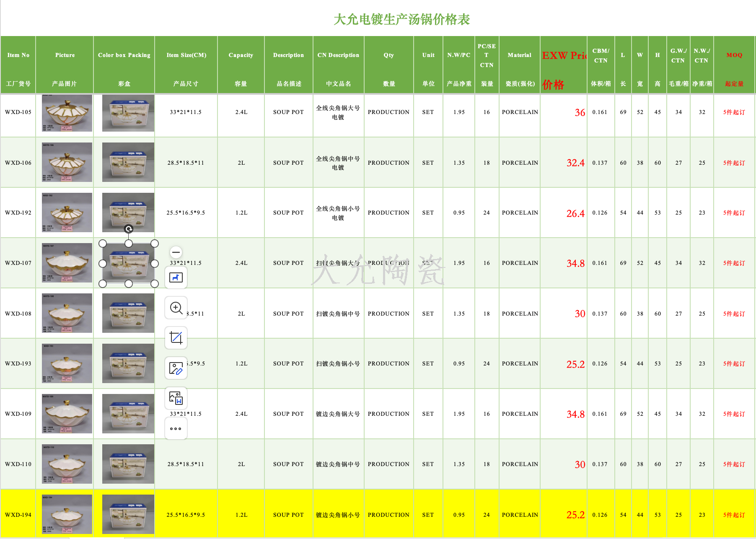Click the bottom-right resize handle of the selected image

tap(155, 284)
